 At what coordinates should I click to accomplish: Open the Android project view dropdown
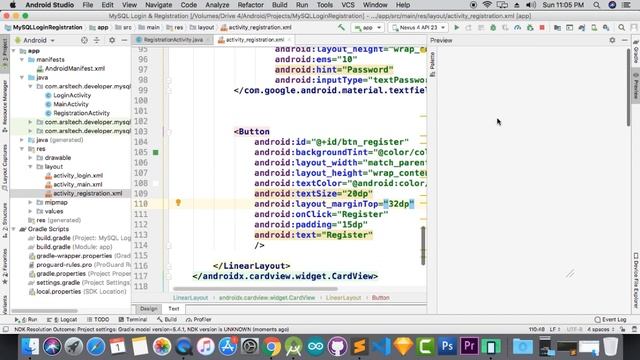pyautogui.click(x=35, y=40)
